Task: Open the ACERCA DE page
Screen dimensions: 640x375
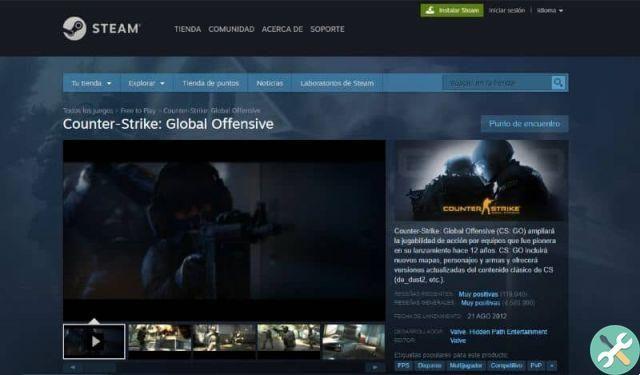Action: point(282,29)
